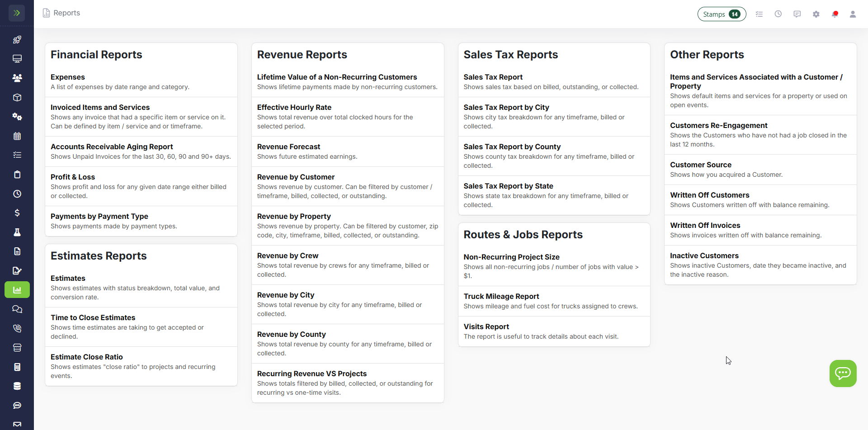Open the Calendar icon in the sidebar
The image size is (868, 430).
coord(17,136)
